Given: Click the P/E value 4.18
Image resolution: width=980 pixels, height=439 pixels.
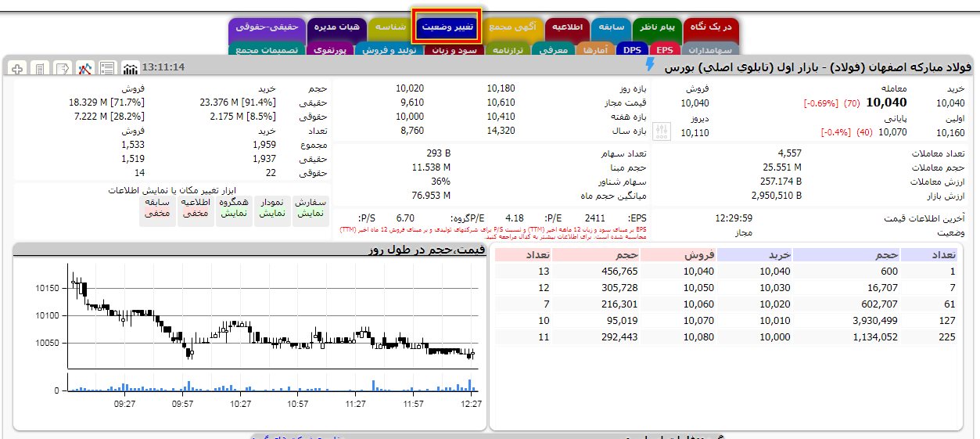Looking at the screenshot, I should click(x=515, y=218).
